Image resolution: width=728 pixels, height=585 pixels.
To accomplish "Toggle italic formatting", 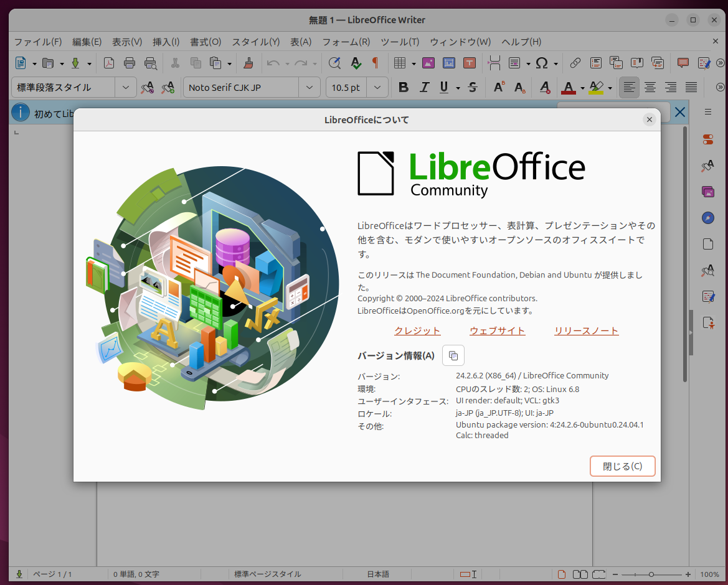I will 424,88.
